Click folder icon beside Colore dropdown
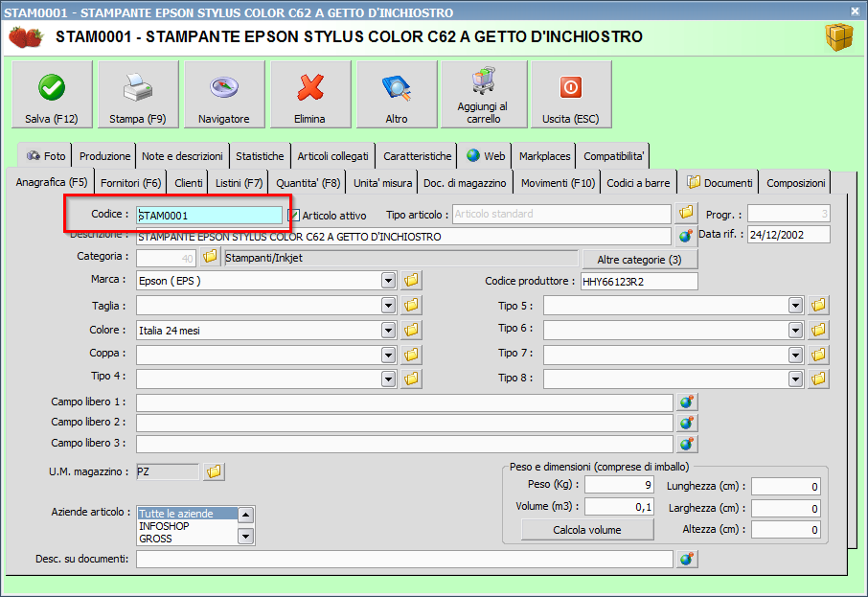 coord(411,330)
